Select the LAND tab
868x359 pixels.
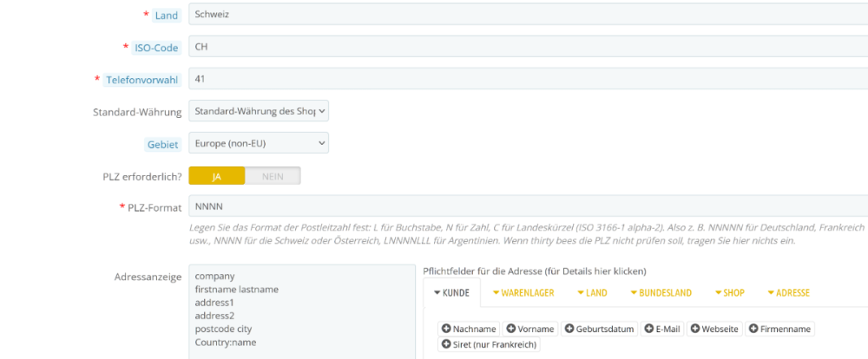[x=591, y=293]
